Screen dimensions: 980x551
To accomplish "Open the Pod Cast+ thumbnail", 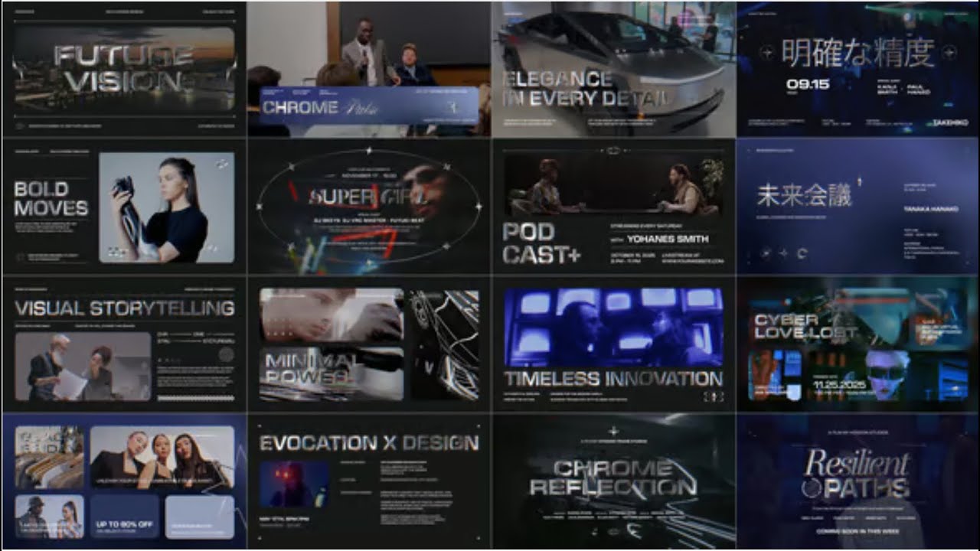I will 613,207.
